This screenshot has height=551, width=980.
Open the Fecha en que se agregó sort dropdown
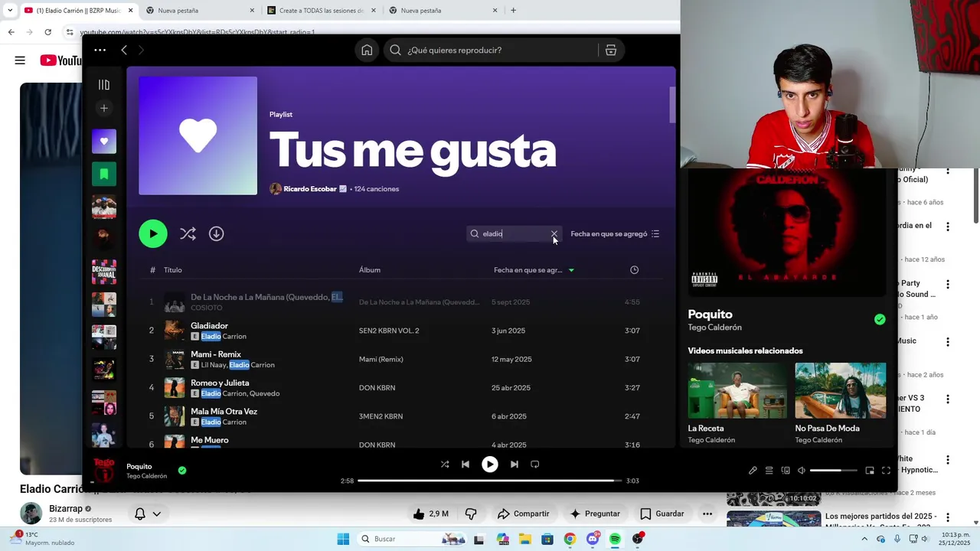pos(615,233)
